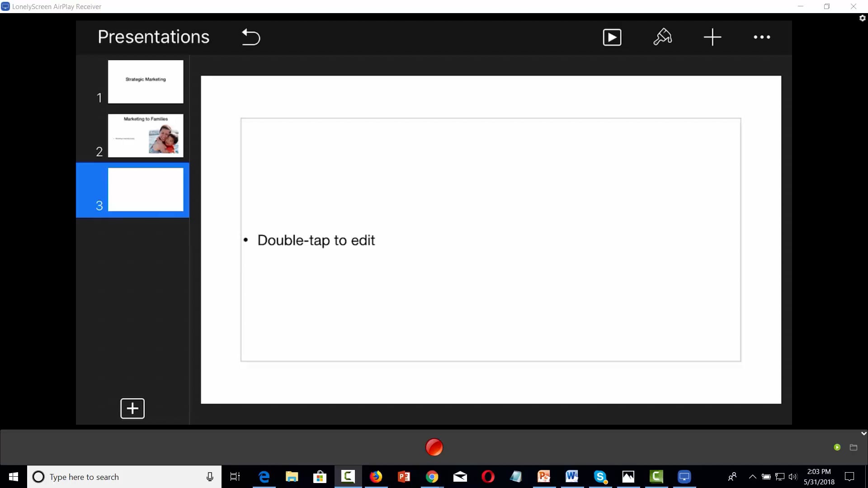
Task: Open the Windows Start menu
Action: (13, 476)
